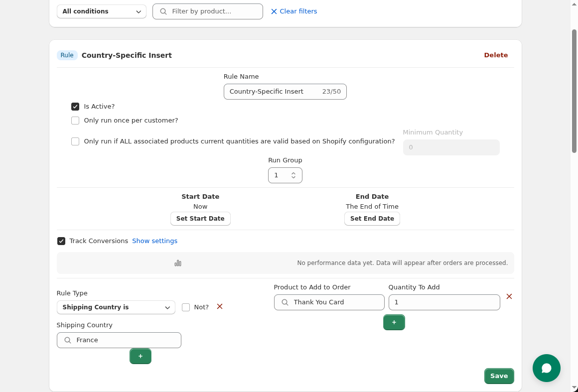Enable Only run once per customer

tap(75, 121)
